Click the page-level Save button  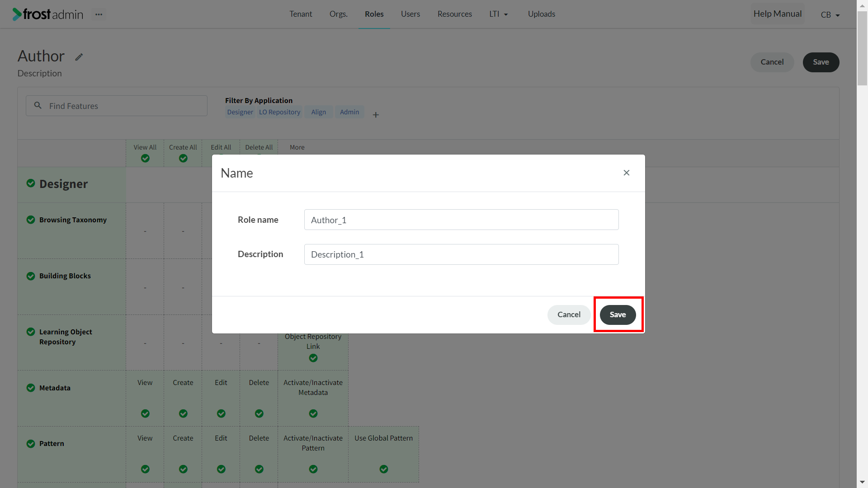pyautogui.click(x=821, y=62)
